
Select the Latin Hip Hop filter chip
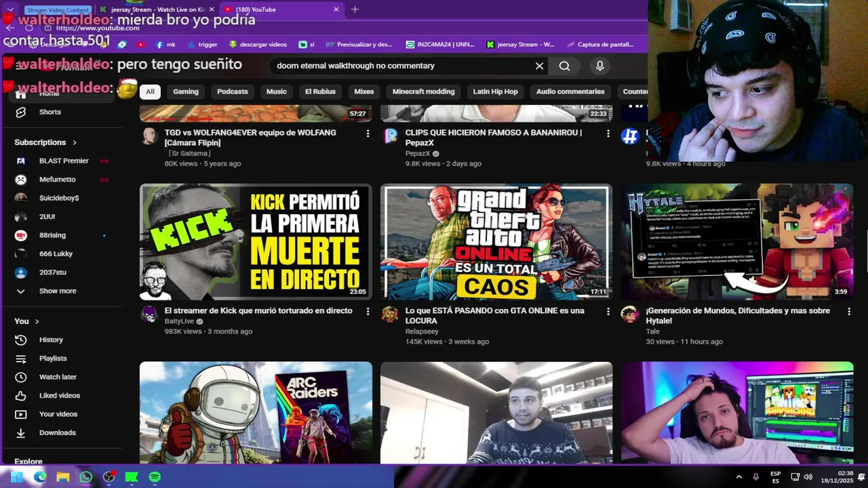tap(495, 91)
